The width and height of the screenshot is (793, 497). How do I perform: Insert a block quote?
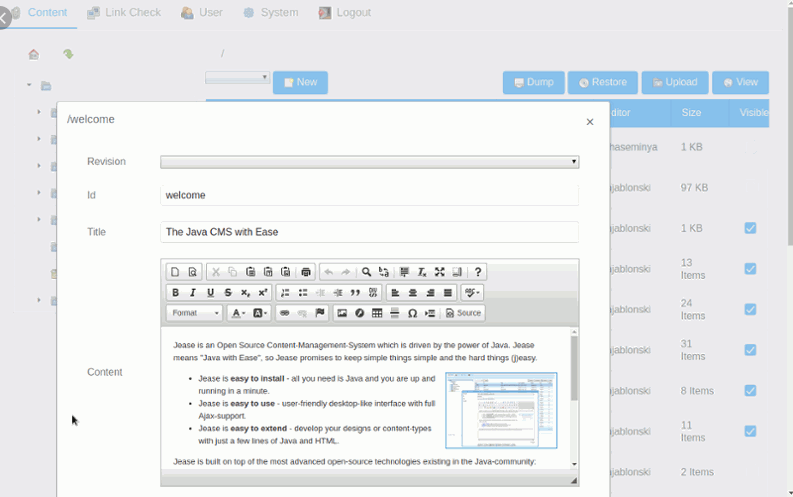[356, 293]
